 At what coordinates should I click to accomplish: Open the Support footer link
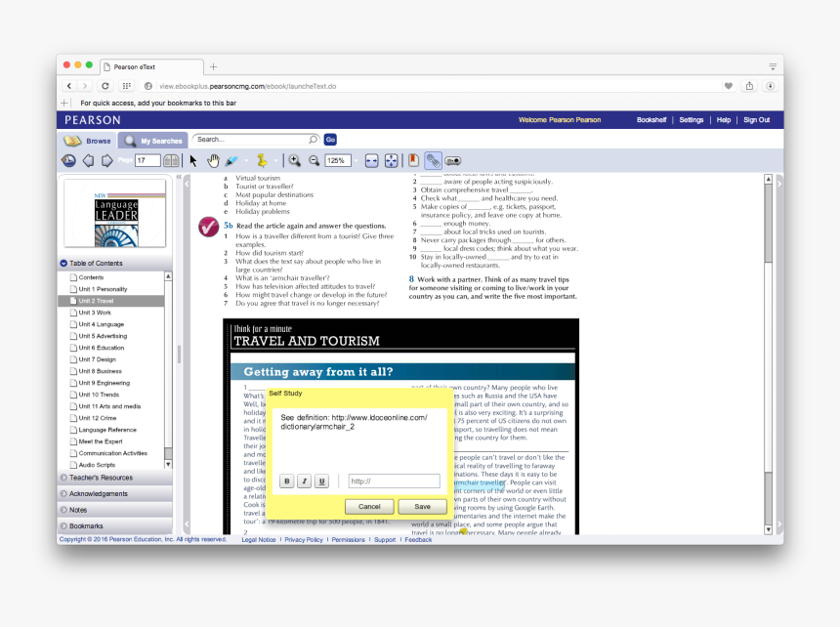[x=385, y=540]
